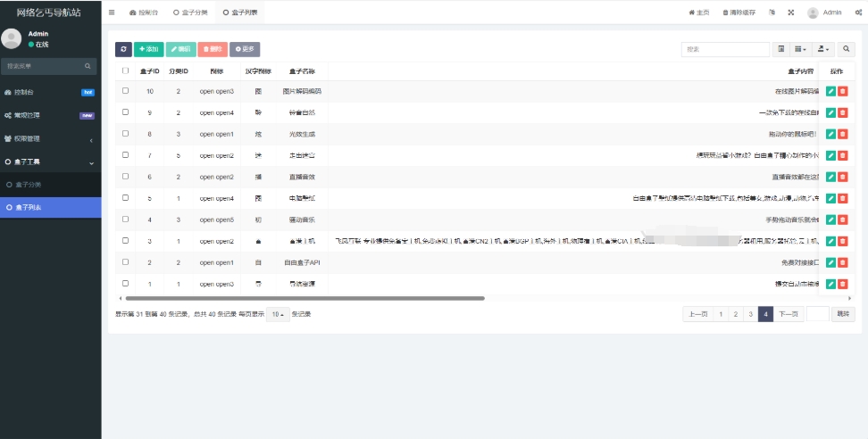Check the checkbox for 盒子ID 6 row
The width and height of the screenshot is (868, 439).
point(125,177)
